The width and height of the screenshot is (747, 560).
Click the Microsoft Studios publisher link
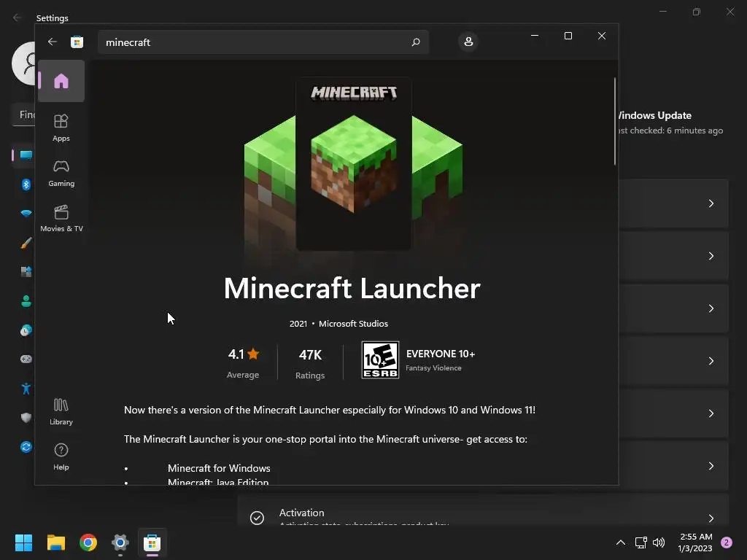353,323
